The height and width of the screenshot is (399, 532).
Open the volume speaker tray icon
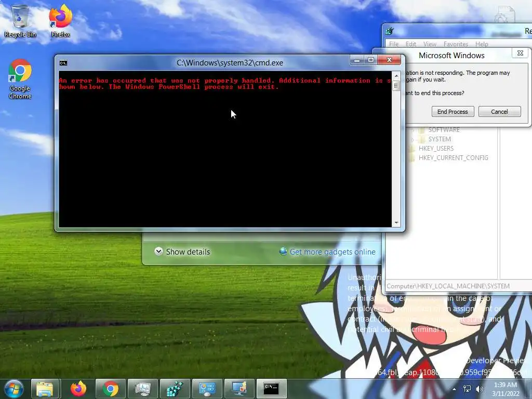tap(480, 389)
